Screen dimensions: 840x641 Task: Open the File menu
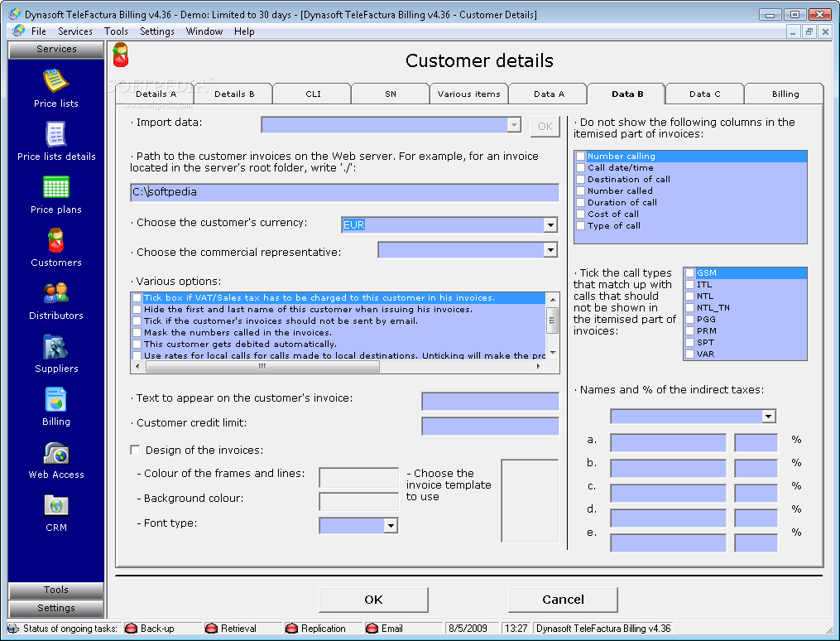39,31
